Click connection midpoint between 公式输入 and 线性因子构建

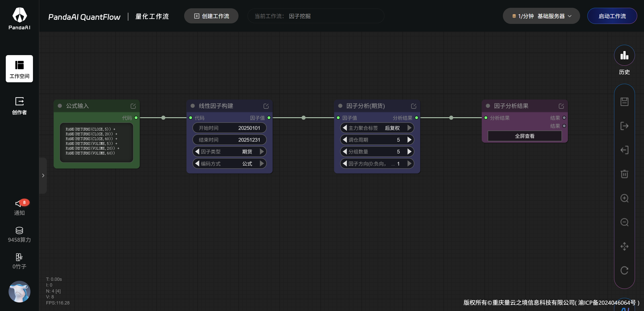(x=163, y=118)
